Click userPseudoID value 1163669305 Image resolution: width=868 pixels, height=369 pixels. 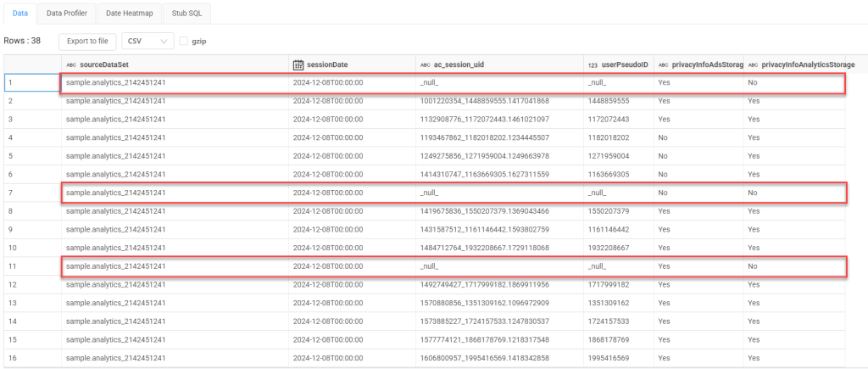click(618, 175)
